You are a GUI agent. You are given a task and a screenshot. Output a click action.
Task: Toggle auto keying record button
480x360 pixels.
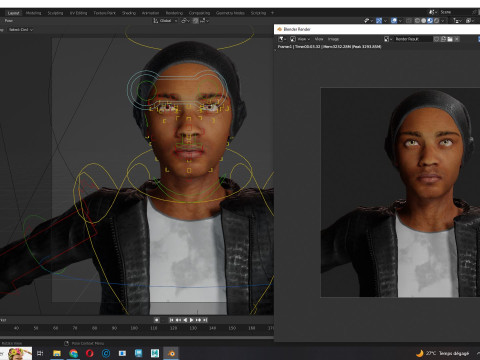click(x=156, y=320)
